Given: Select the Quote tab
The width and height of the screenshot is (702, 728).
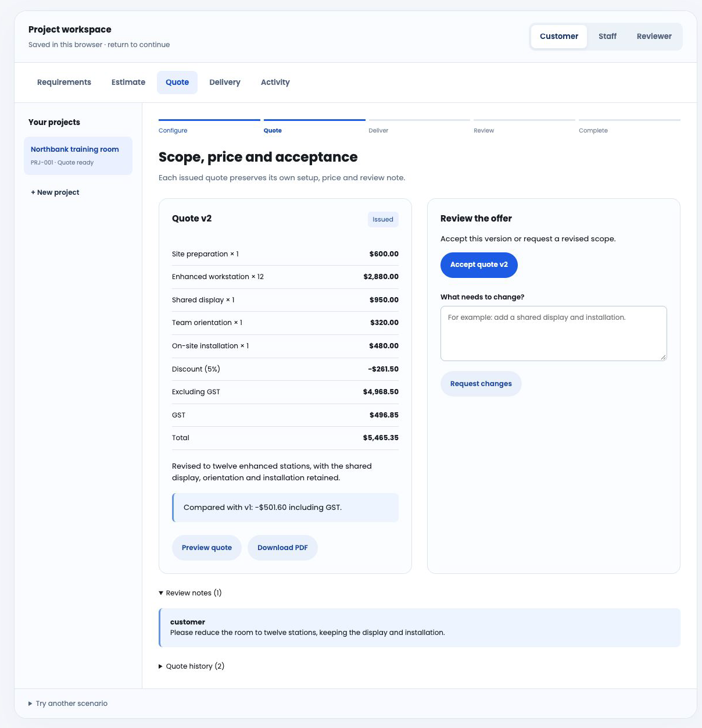Looking at the screenshot, I should click(177, 83).
